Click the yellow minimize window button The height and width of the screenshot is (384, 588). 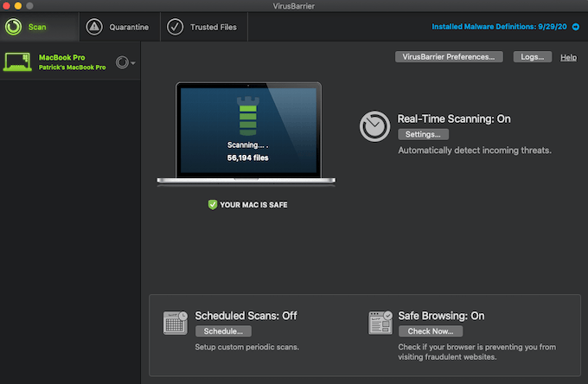pyautogui.click(x=17, y=6)
